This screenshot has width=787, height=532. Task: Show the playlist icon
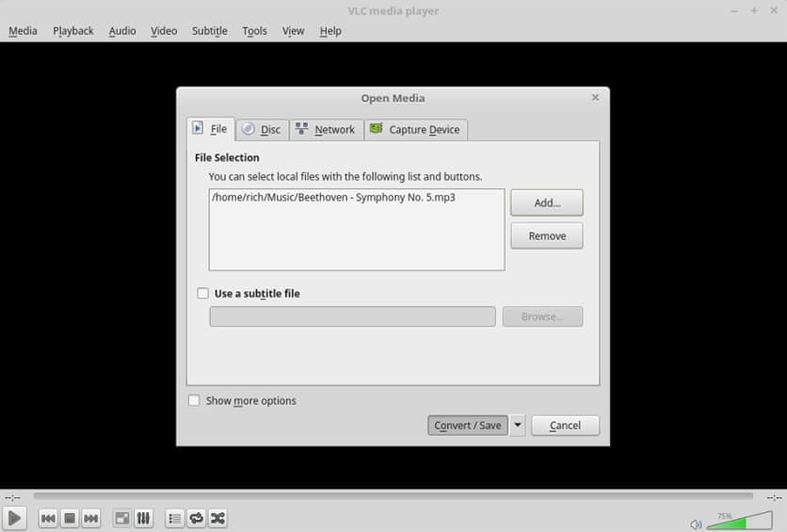pyautogui.click(x=175, y=518)
